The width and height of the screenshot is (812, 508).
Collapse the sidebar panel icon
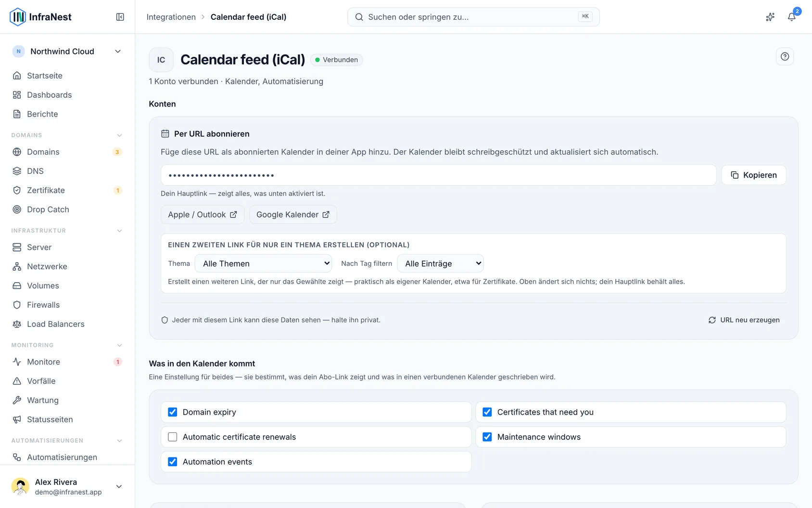(120, 17)
